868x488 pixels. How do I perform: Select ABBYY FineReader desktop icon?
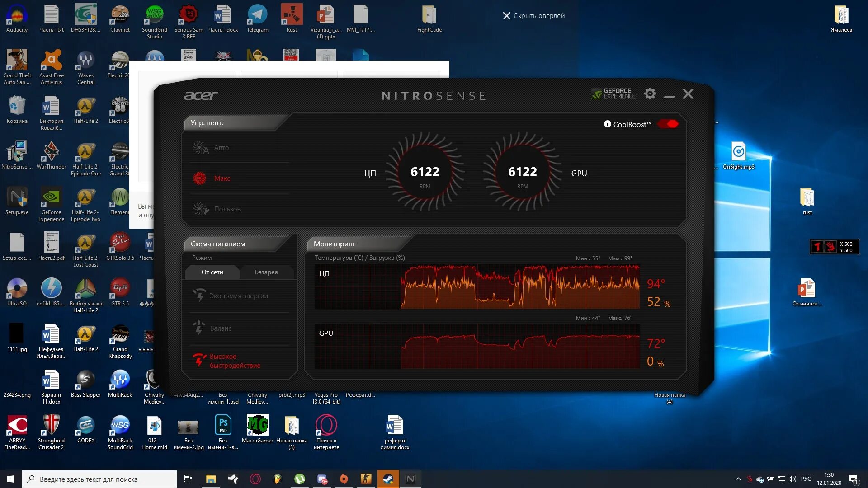pyautogui.click(x=17, y=433)
